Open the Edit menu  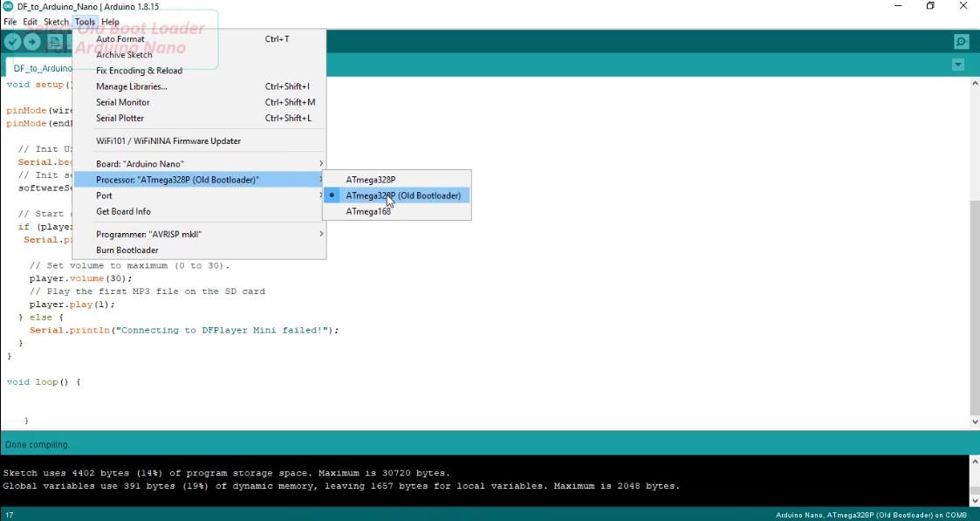click(30, 22)
